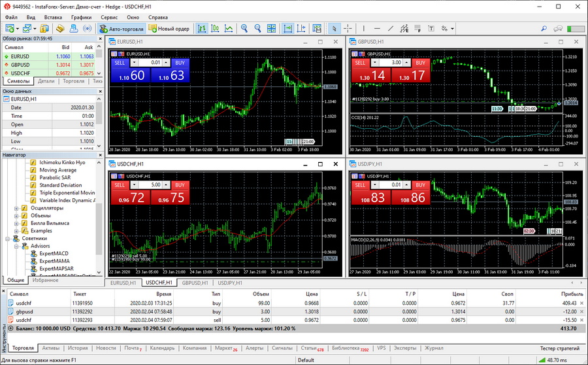Click the tile windows icon in toolbar
588x365 pixels.
(x=272, y=29)
